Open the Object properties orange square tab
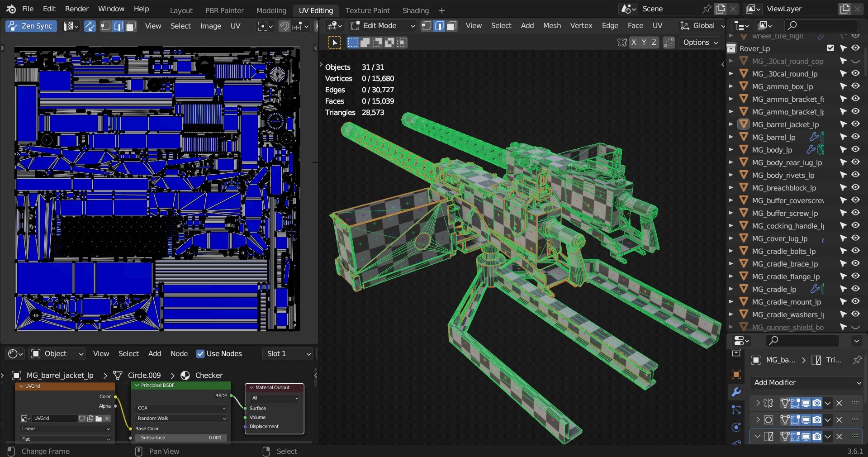868x457 pixels. tap(736, 374)
